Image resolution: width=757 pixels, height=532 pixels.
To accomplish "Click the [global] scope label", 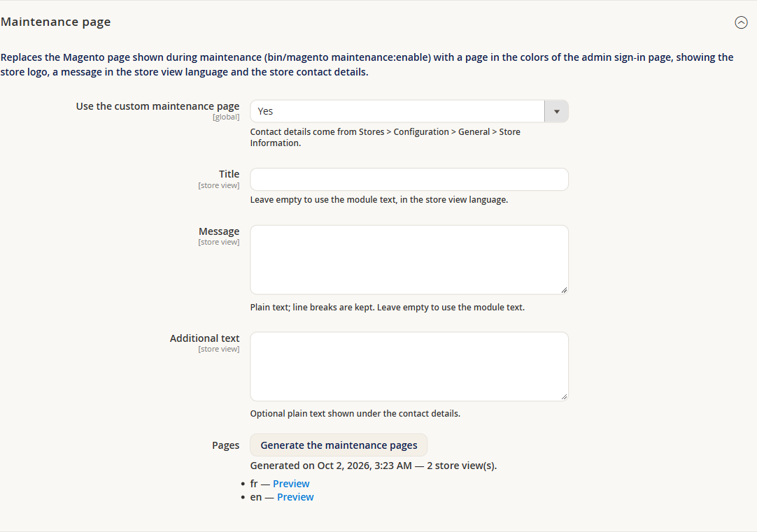I will pyautogui.click(x=226, y=117).
